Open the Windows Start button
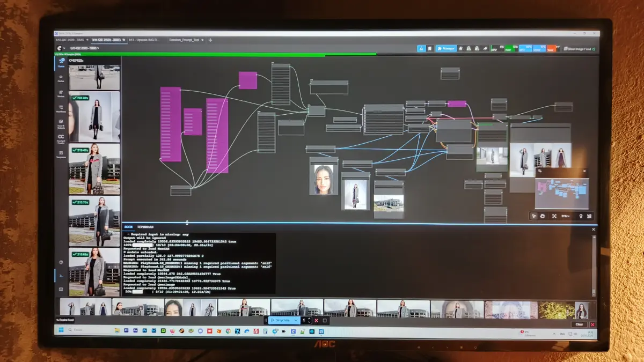The width and height of the screenshot is (644, 362). 61,330
